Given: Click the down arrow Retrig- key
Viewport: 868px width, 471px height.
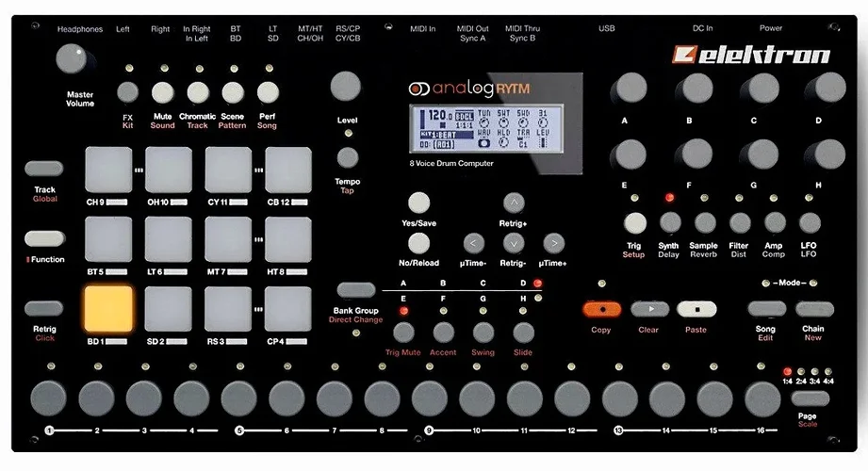Looking at the screenshot, I should click(514, 243).
